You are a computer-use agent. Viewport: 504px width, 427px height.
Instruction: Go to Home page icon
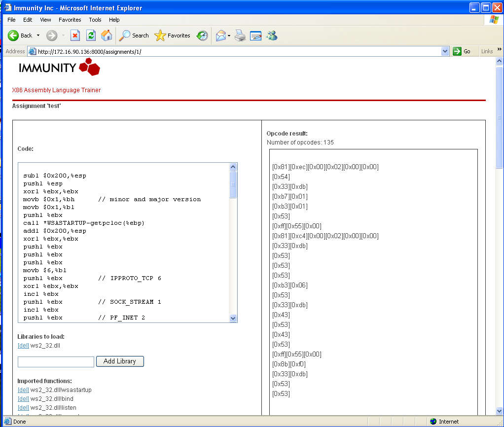(x=107, y=36)
